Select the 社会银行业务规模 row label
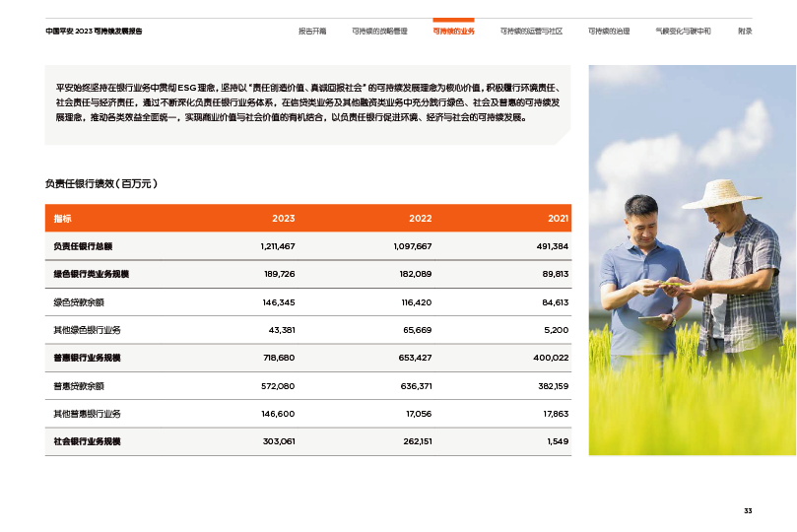This screenshot has height=532, width=797. click(x=87, y=441)
